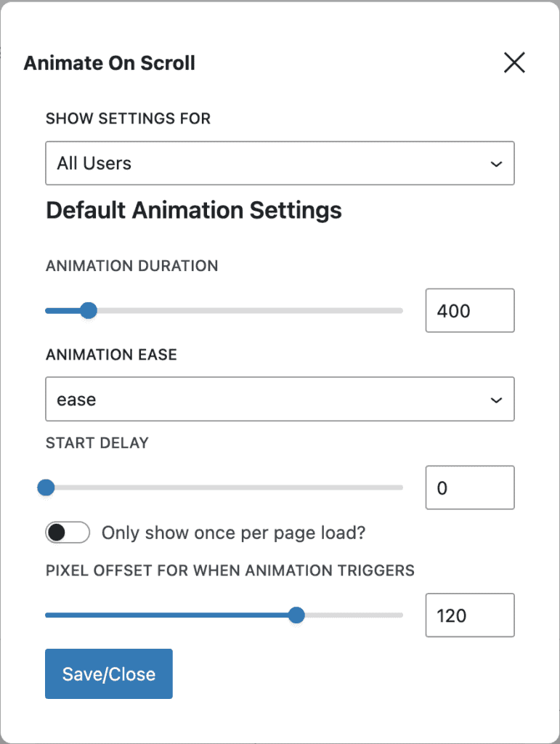
Task: Click the Animate On Scroll title text
Action: point(110,63)
